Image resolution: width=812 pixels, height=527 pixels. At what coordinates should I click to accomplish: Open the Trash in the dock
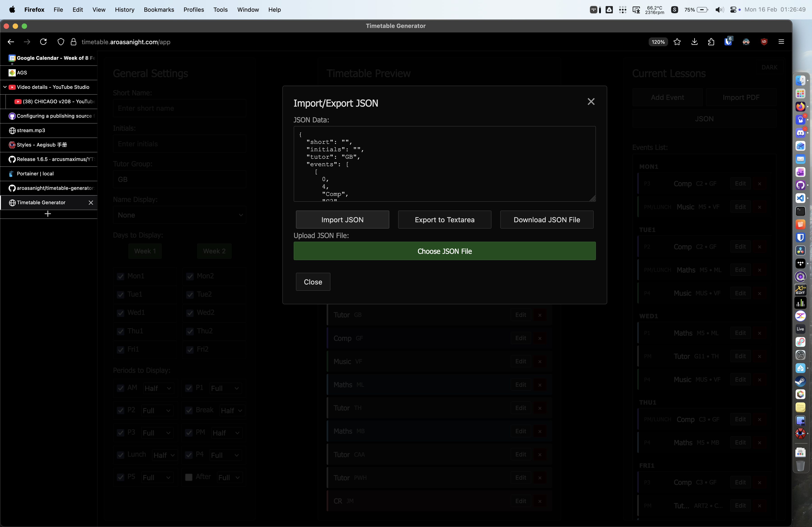(800, 466)
